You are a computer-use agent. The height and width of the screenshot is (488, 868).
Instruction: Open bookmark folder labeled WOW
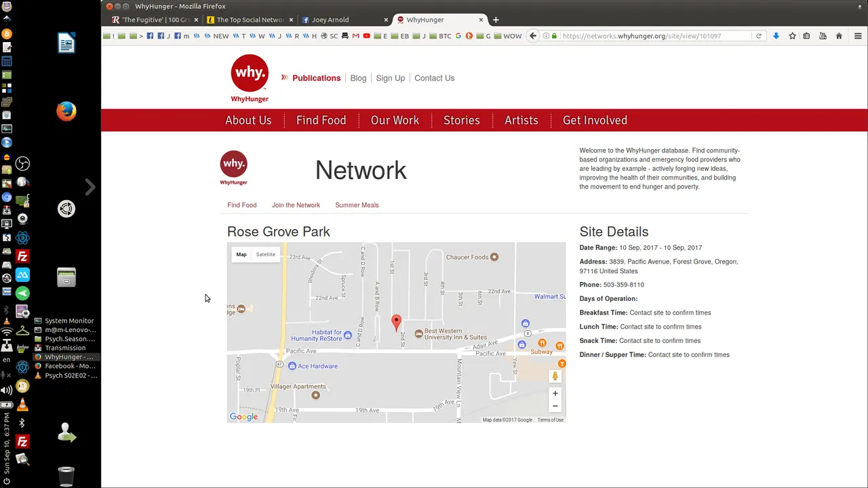(x=507, y=36)
